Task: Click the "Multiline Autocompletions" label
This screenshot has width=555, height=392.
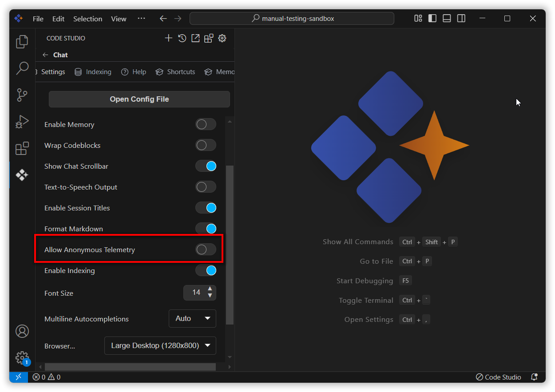Action: (87, 319)
